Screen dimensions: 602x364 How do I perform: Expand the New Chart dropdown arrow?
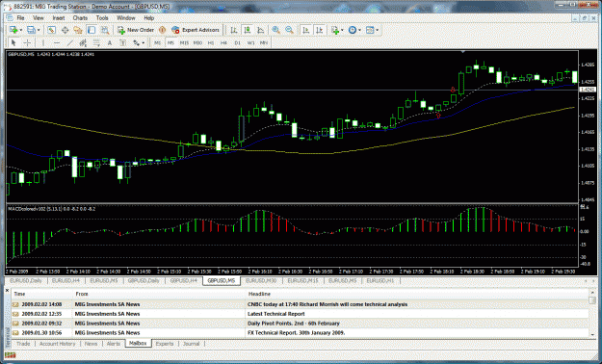[x=21, y=30]
